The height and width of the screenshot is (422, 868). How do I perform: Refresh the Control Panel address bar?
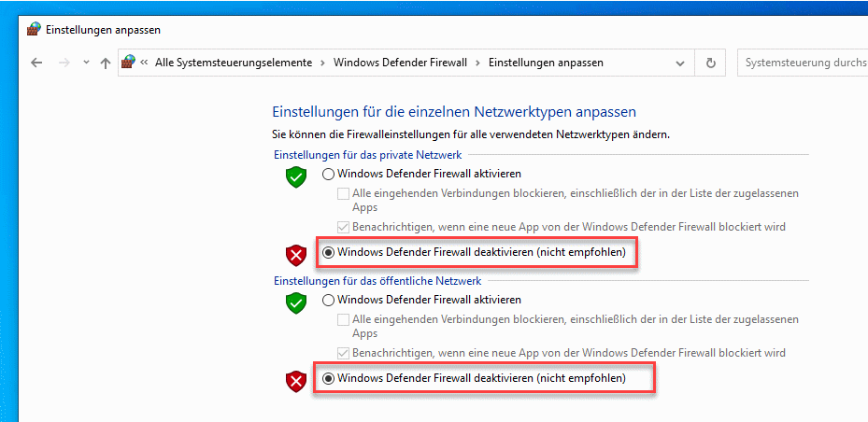click(711, 63)
